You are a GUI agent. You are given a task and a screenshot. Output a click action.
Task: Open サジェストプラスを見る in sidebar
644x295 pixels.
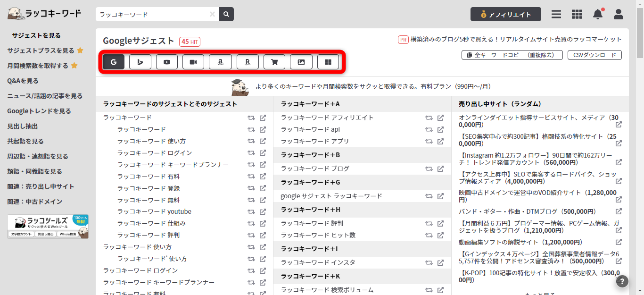[x=41, y=51]
